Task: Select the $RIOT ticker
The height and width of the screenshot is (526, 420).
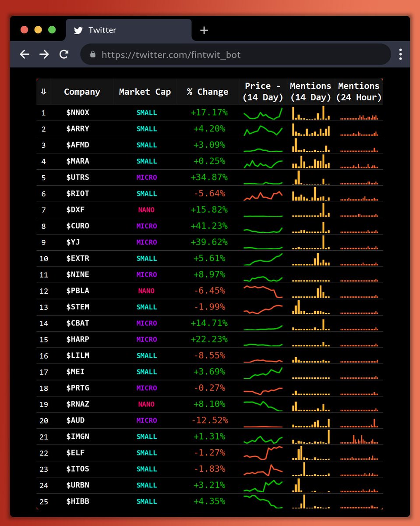Action: 78,194
